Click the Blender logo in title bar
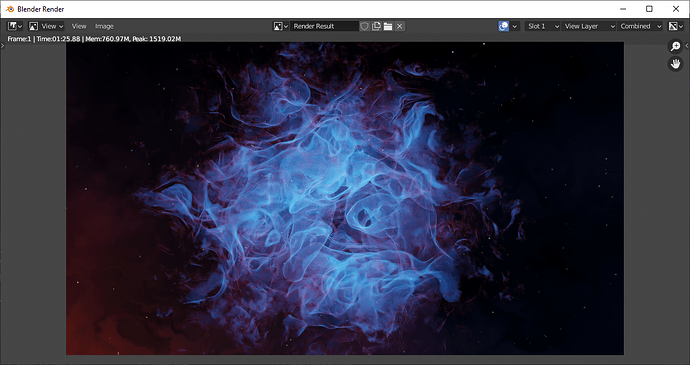 coord(10,9)
